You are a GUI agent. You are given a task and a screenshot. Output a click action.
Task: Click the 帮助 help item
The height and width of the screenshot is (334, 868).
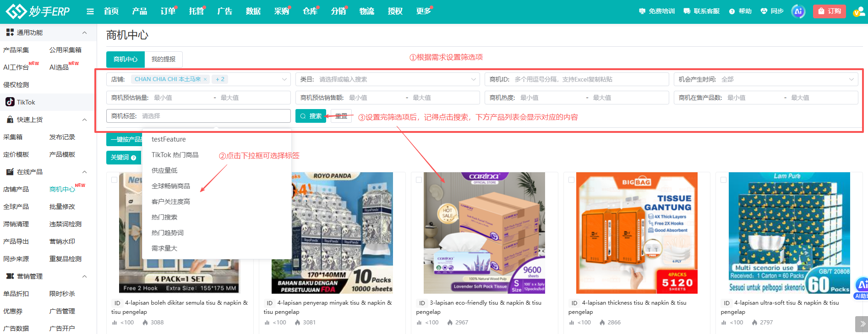point(740,11)
